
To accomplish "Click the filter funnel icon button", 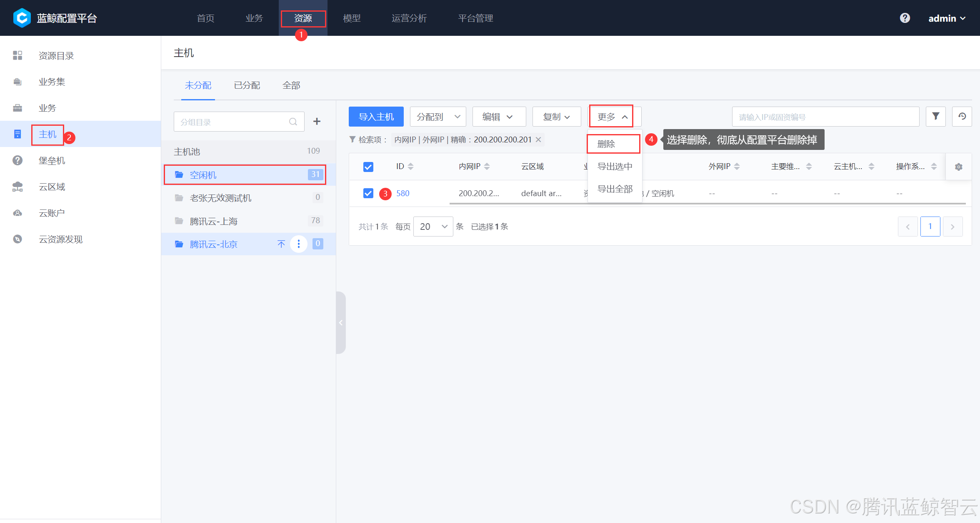I will click(x=935, y=117).
